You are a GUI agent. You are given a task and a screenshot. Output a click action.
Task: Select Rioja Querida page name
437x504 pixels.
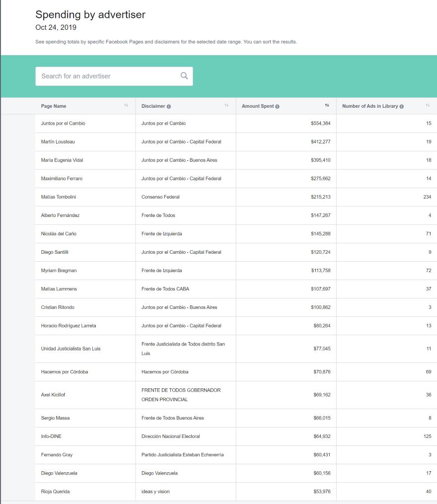55,492
